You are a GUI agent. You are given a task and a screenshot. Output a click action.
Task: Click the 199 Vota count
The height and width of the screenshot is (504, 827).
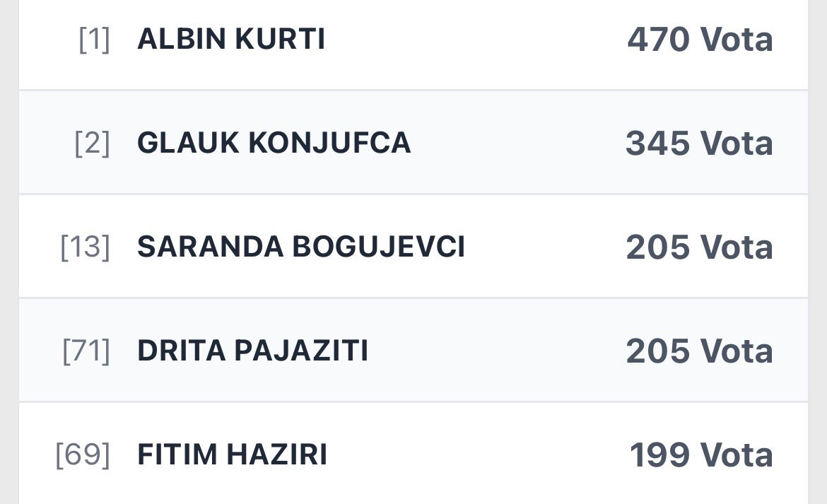[701, 455]
